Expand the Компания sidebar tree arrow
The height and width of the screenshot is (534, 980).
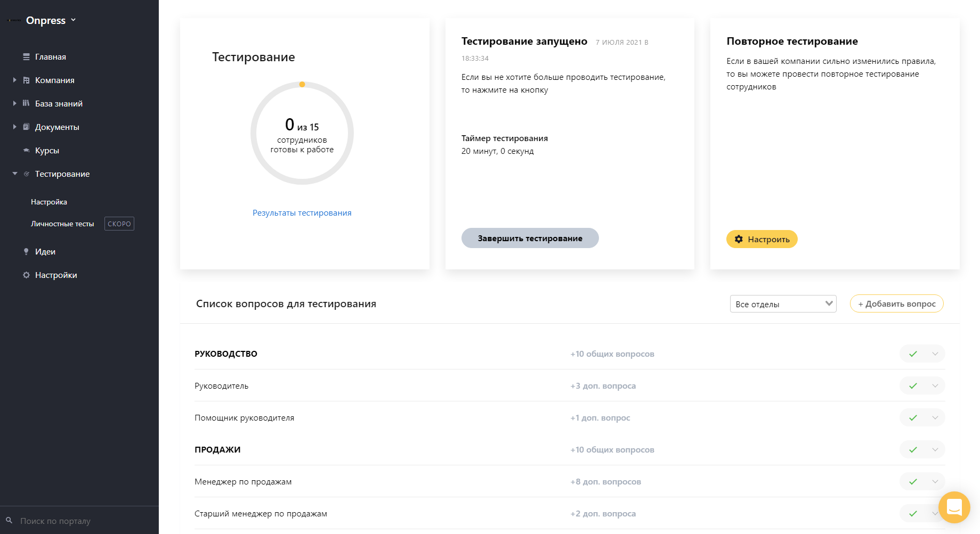(15, 80)
